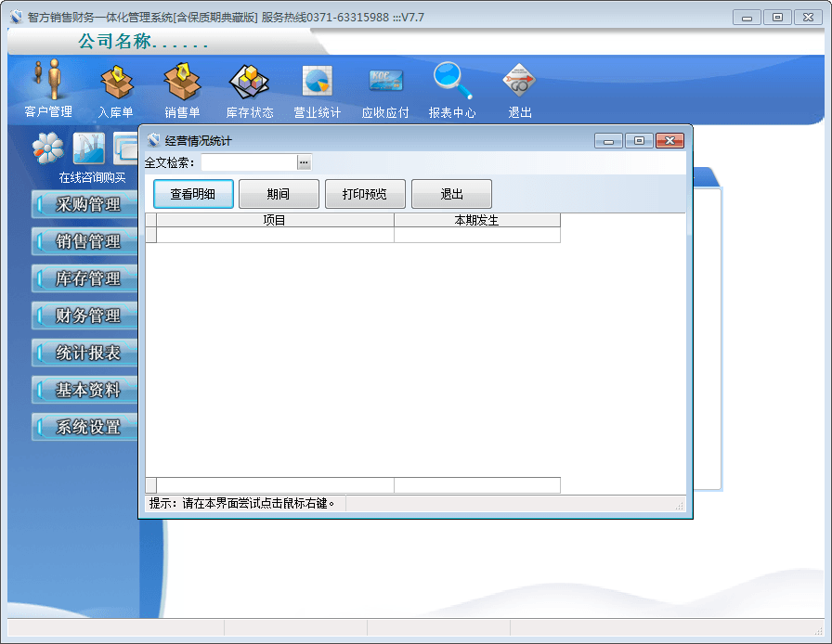Open the 销售单 sales order icon

182,84
